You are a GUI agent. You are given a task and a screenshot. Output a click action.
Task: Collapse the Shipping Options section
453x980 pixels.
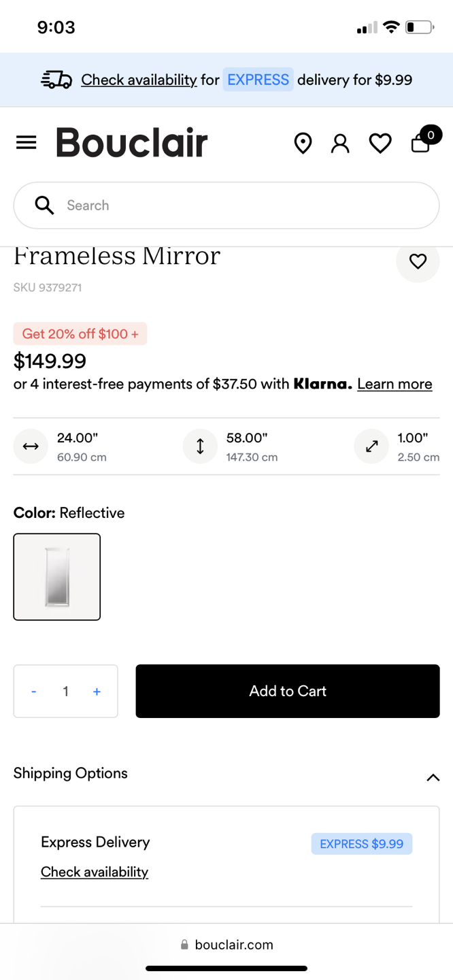433,777
